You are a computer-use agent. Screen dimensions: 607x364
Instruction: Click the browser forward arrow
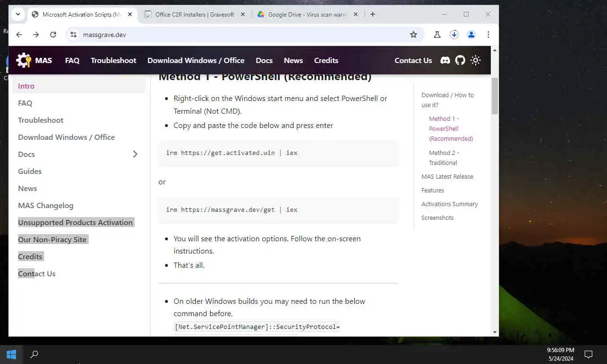36,35
